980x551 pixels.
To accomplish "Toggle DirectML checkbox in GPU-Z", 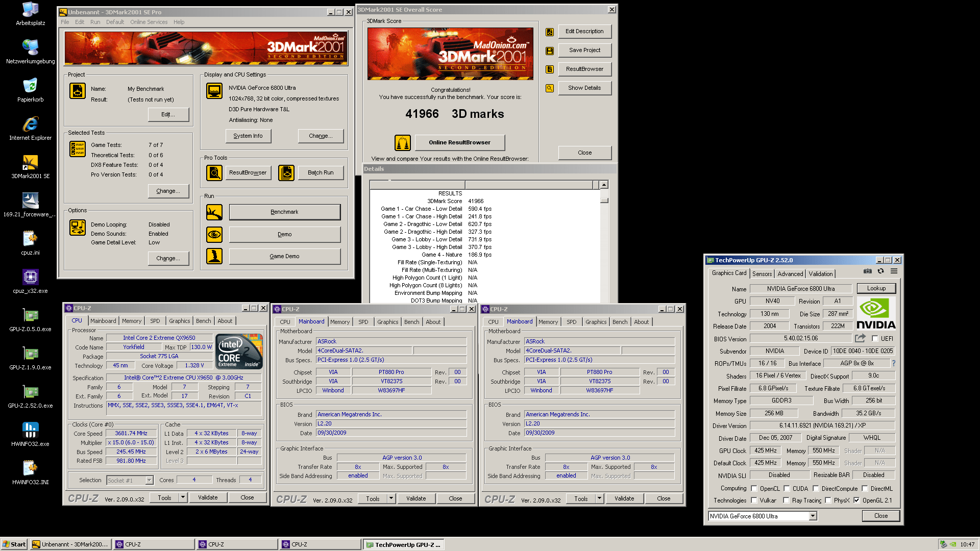I will tap(865, 488).
